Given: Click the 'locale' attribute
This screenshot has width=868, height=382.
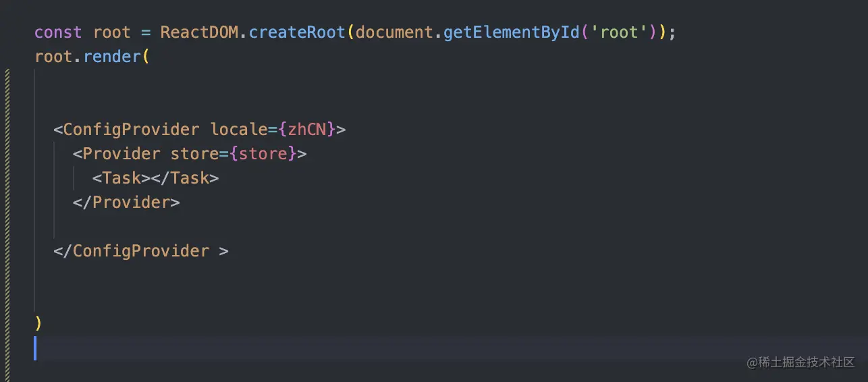Looking at the screenshot, I should coord(239,130).
